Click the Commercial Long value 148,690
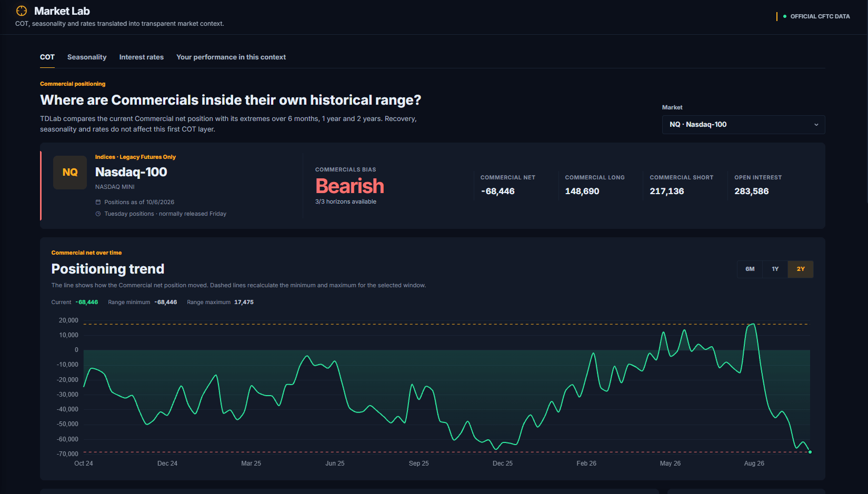 click(x=582, y=191)
